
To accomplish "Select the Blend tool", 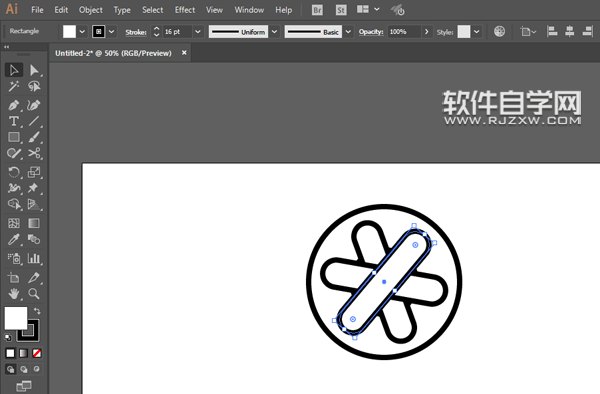I will click(x=34, y=239).
